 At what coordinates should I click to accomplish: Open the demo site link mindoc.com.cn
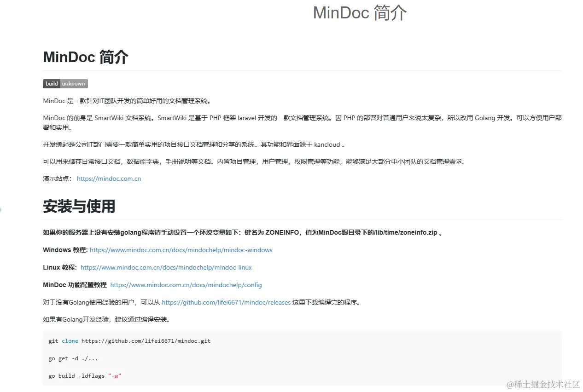tap(109, 179)
